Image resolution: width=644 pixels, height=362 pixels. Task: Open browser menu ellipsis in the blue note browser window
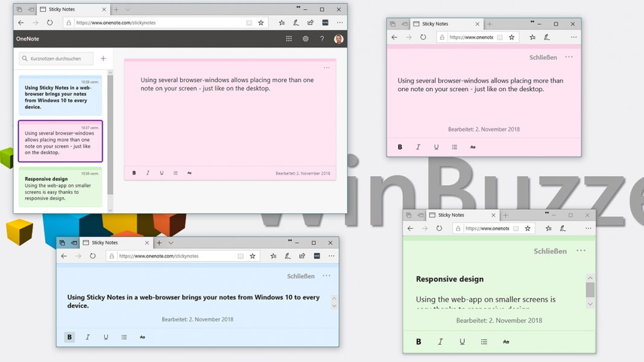click(332, 256)
